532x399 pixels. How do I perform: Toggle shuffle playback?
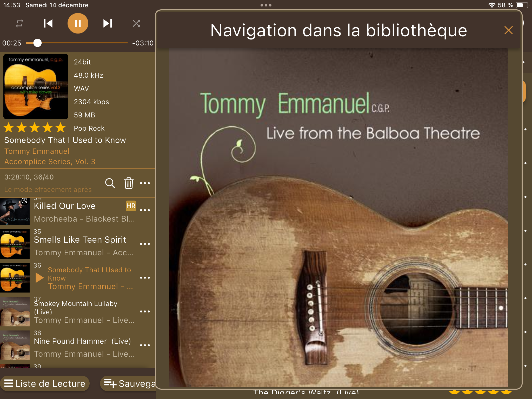tap(136, 23)
